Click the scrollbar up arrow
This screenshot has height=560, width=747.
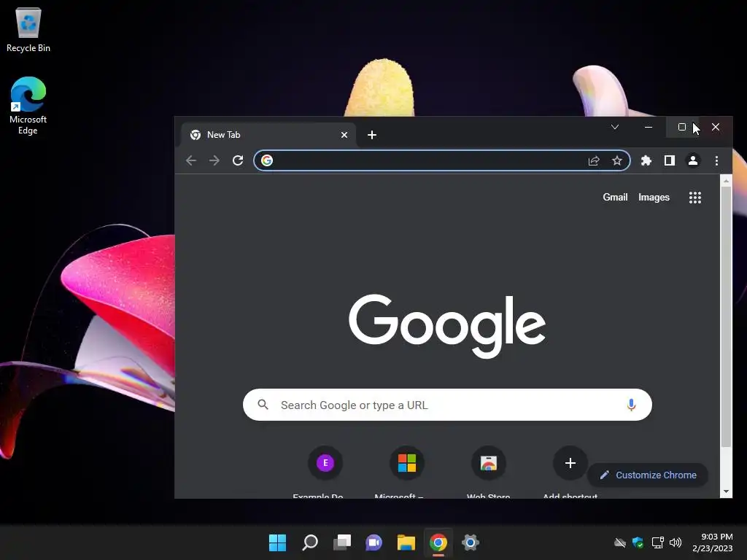pos(726,181)
